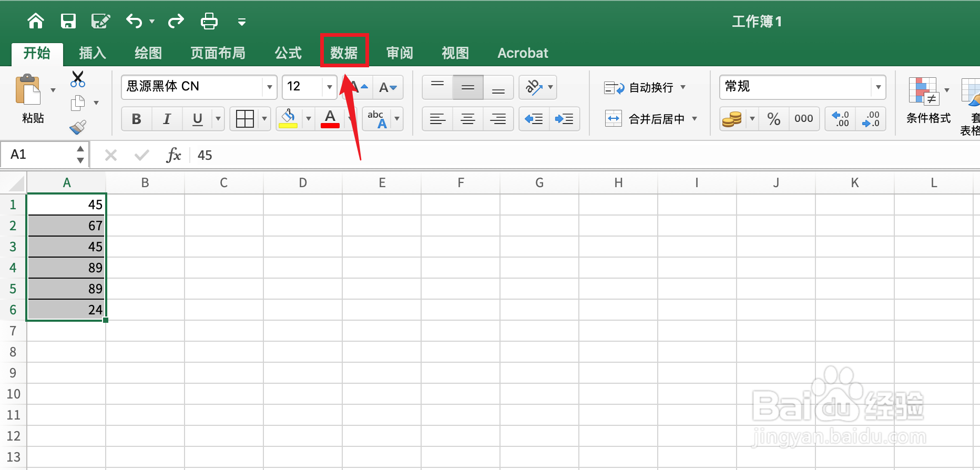Apply yellow fill color
Screen dimensions: 980x470
288,119
